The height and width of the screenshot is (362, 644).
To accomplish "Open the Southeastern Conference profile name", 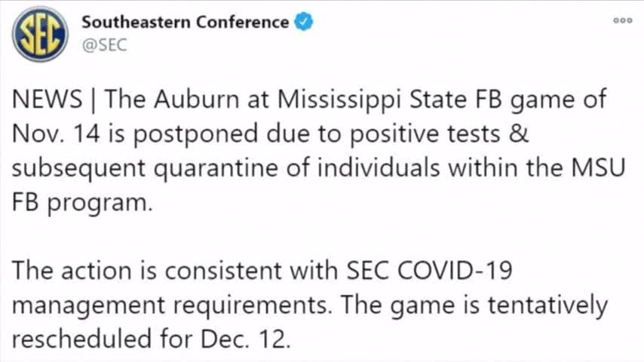I will [186, 22].
